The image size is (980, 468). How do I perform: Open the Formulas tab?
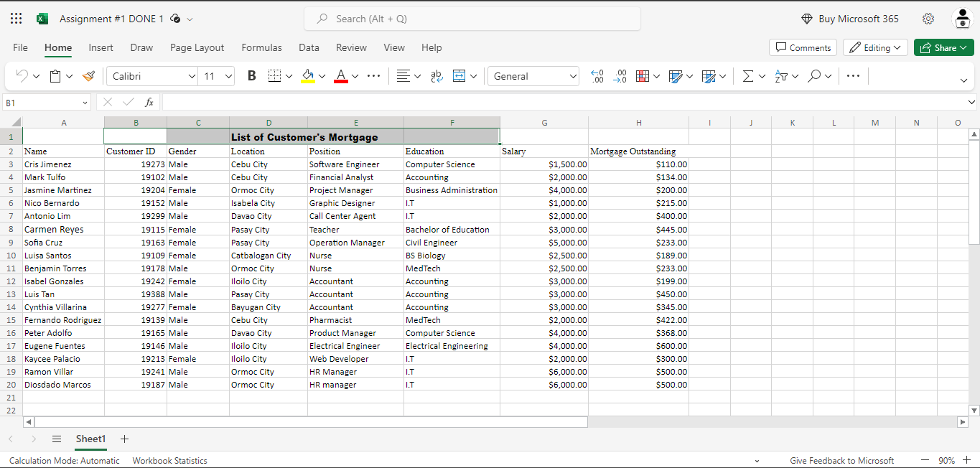261,47
